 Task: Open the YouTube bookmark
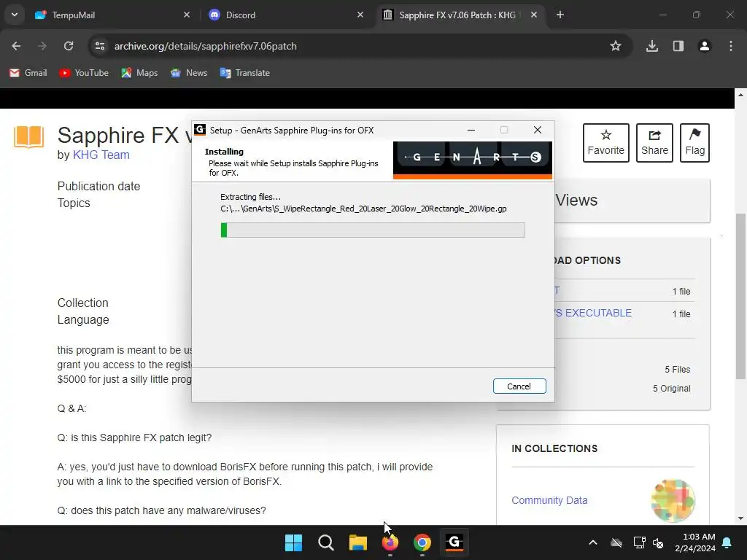(84, 73)
